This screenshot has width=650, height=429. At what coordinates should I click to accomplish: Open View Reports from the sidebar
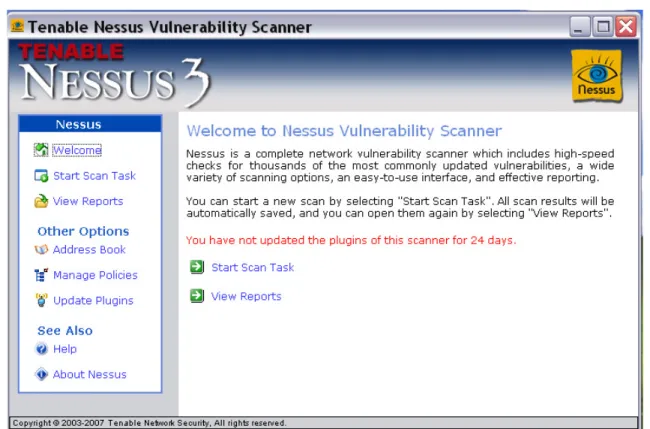[x=88, y=201]
